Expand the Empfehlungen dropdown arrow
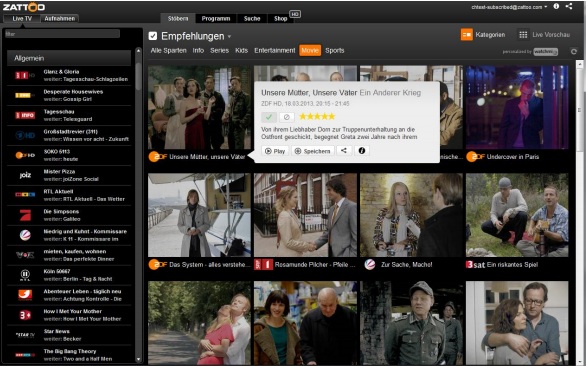This screenshot has height=366, width=586. (x=229, y=37)
